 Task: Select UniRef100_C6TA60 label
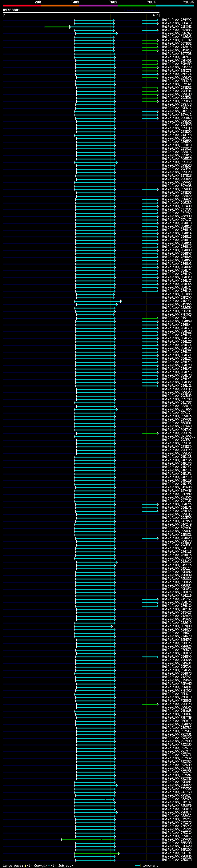coord(177,409)
